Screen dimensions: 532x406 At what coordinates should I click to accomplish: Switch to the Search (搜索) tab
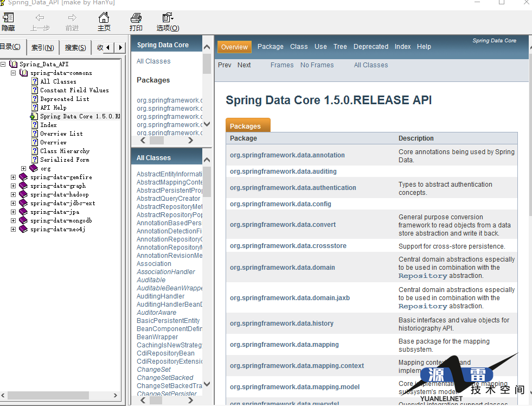click(x=75, y=48)
